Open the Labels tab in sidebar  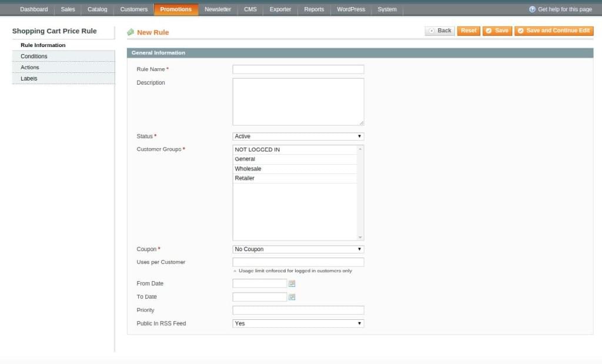(29, 78)
